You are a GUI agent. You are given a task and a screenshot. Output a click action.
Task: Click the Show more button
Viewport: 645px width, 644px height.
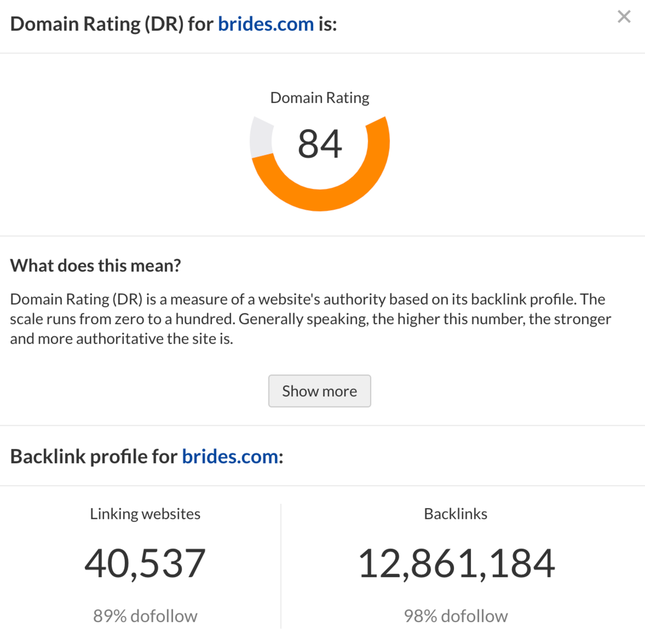(320, 391)
